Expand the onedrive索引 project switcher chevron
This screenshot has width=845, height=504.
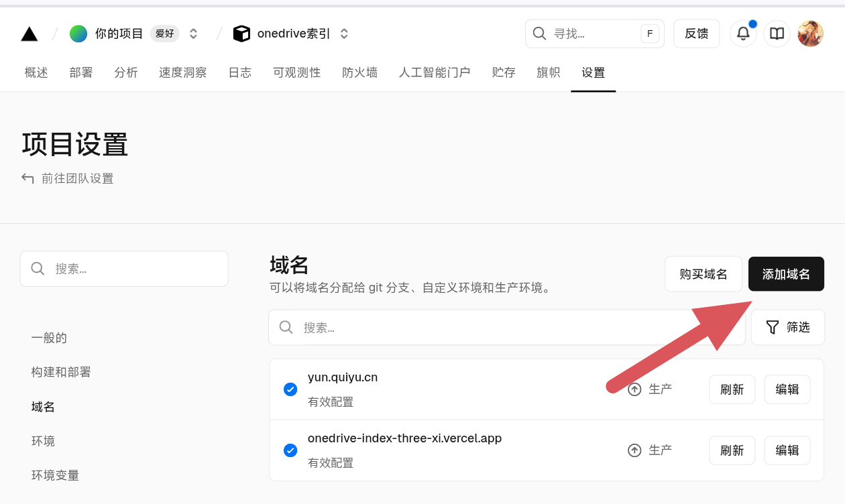coord(343,33)
